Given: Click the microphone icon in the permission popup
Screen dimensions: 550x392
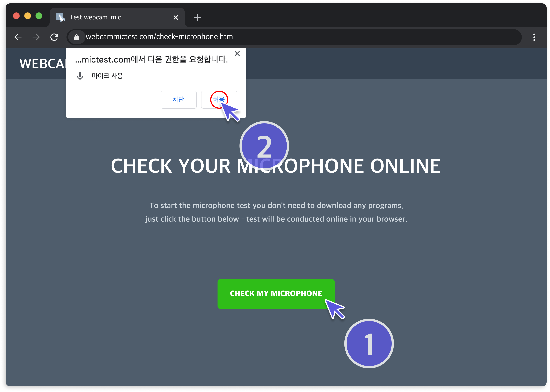Looking at the screenshot, I should click(80, 76).
